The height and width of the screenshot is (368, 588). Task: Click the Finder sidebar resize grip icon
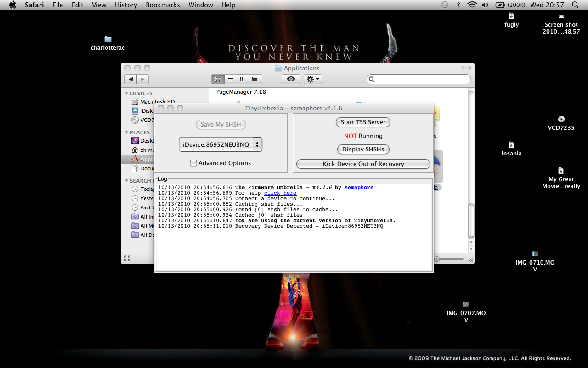tap(127, 259)
